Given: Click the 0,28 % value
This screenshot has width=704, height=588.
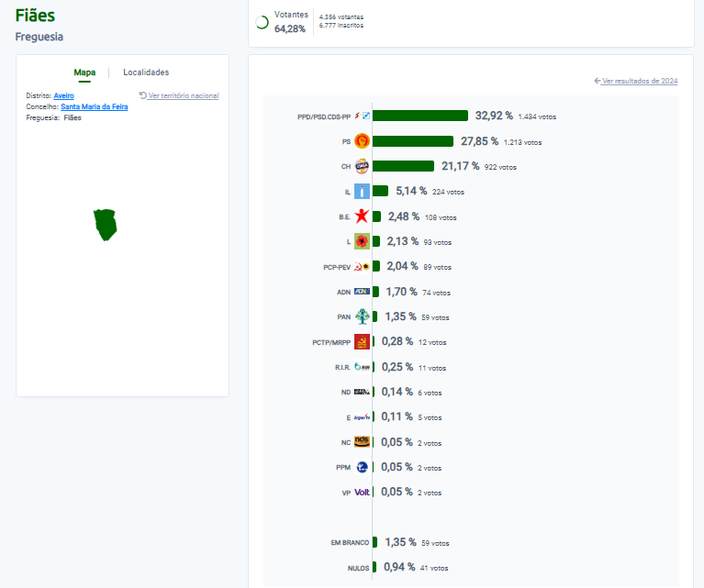Looking at the screenshot, I should pyautogui.click(x=397, y=341).
